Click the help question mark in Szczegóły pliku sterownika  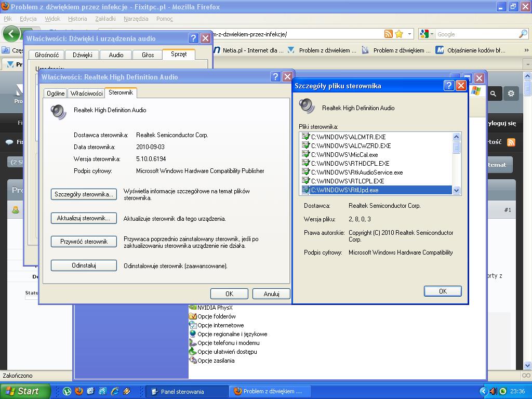tap(448, 86)
